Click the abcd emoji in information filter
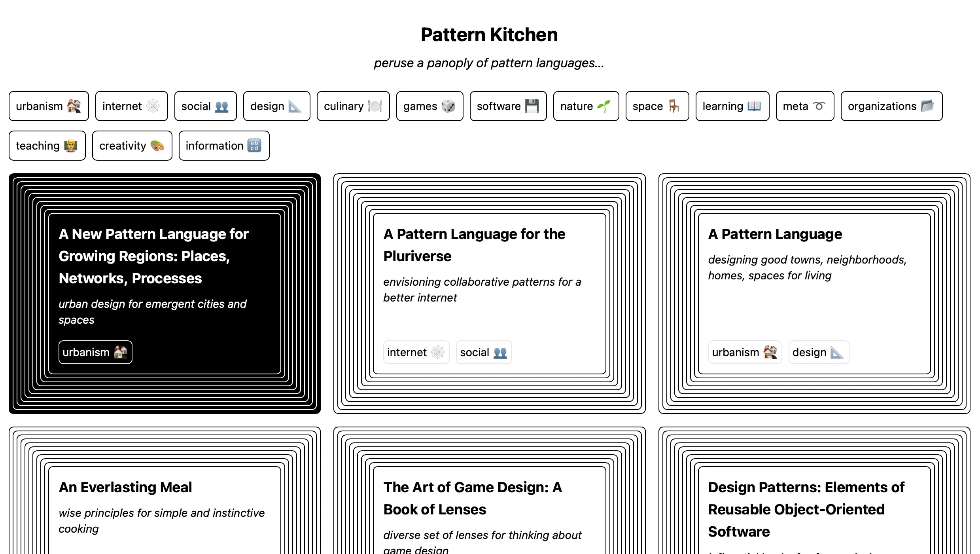 pyautogui.click(x=254, y=146)
